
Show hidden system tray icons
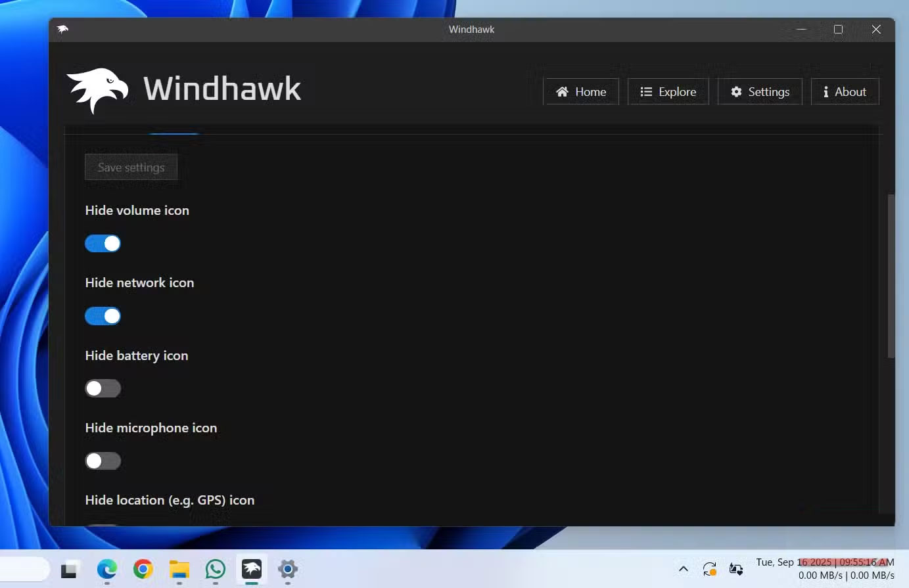684,569
